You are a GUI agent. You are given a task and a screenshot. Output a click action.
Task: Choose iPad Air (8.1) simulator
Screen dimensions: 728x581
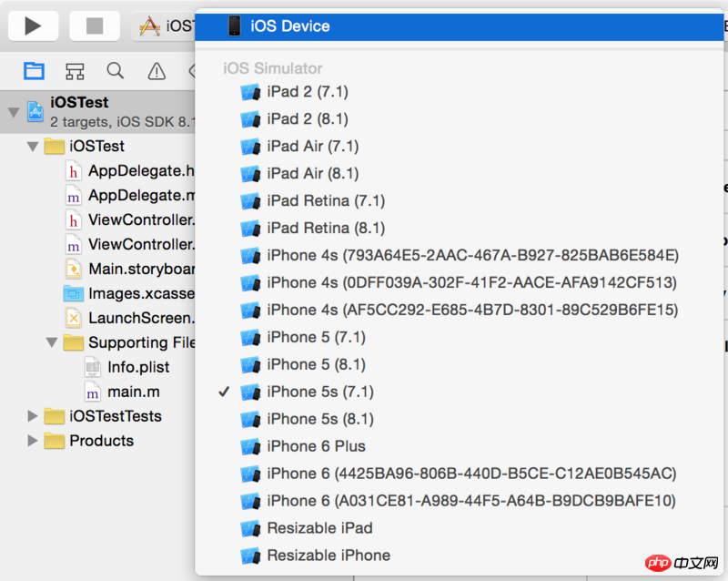pos(460,174)
